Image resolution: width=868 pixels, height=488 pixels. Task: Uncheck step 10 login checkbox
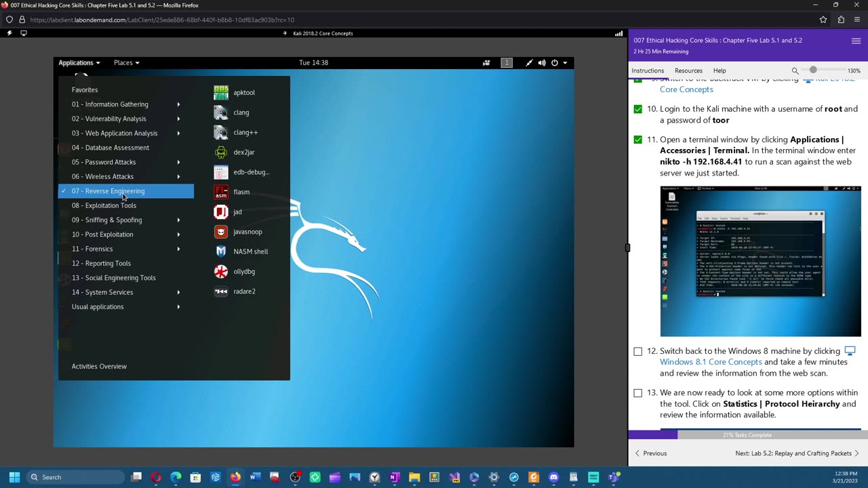point(637,109)
